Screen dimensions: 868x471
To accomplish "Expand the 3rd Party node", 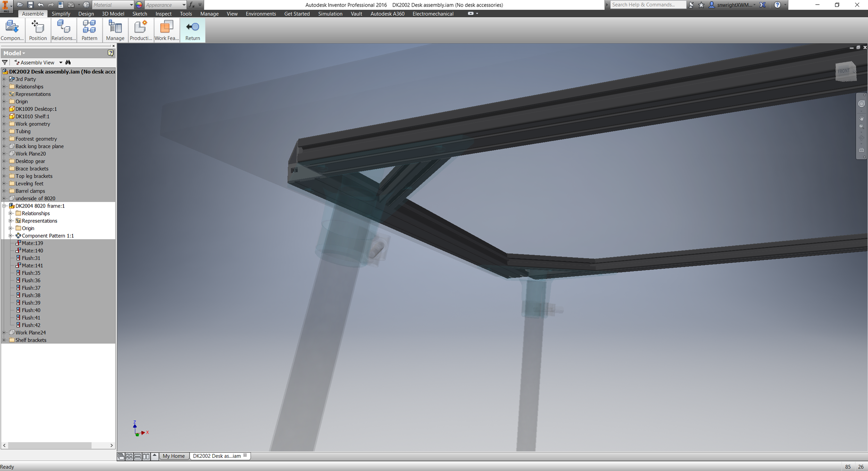I will click(x=4, y=79).
